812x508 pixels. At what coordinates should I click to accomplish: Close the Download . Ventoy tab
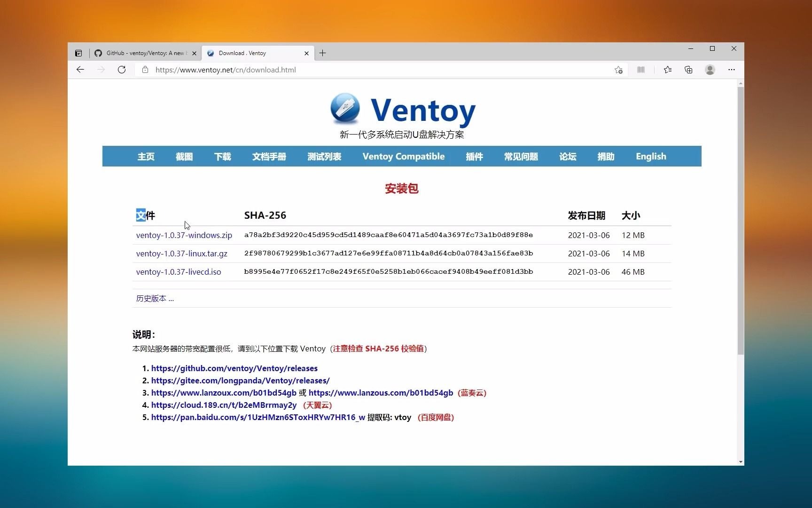pos(306,53)
